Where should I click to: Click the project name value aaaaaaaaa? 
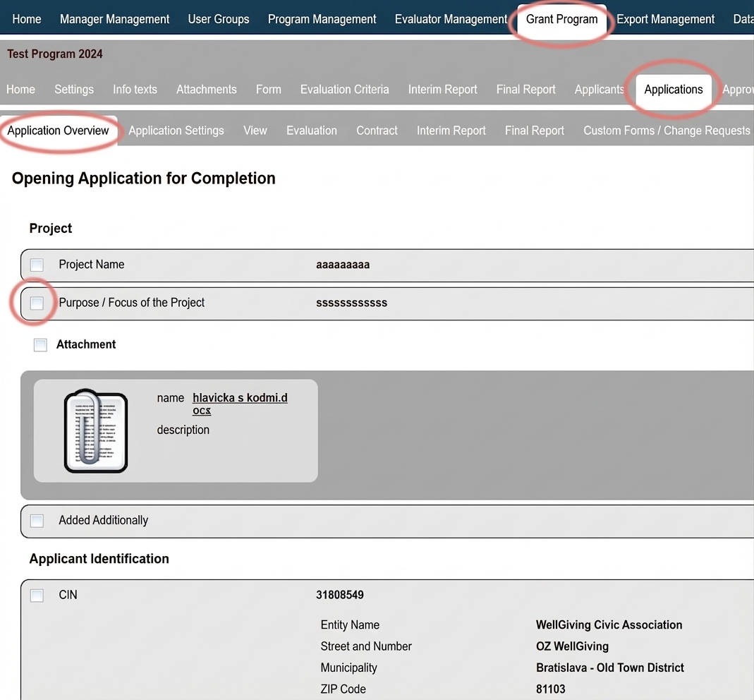click(x=343, y=265)
